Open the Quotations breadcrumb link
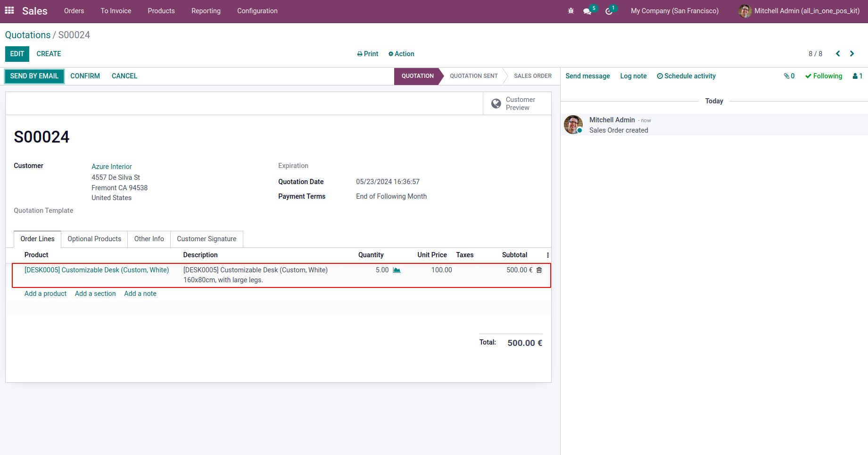Viewport: 868px width, 455px height. tap(28, 35)
